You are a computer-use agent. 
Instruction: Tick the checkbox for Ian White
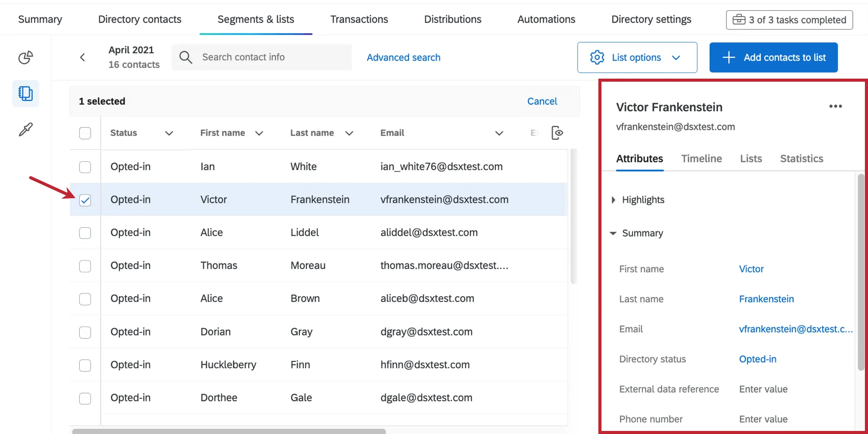pos(85,167)
